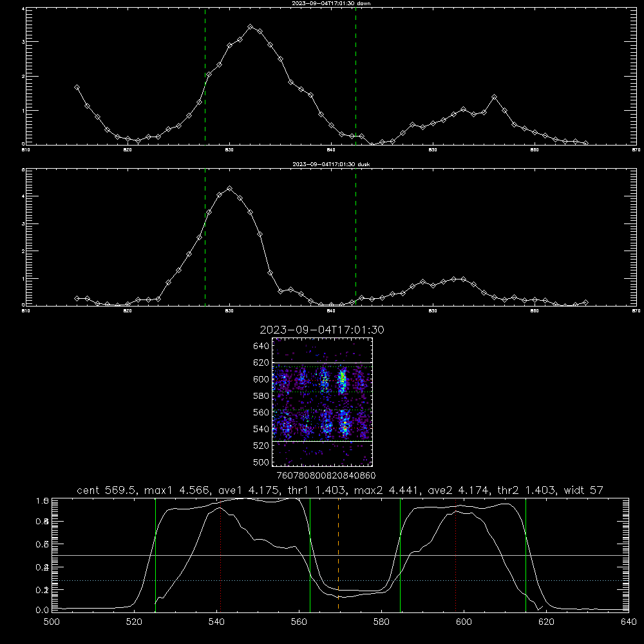644x644 pixels.
Task: Click the 870 x-axis label of the dawn plot
Action: (x=636, y=150)
